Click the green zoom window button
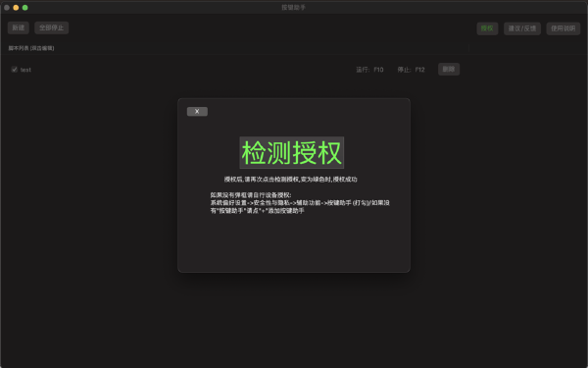This screenshot has width=588, height=368. (x=25, y=8)
